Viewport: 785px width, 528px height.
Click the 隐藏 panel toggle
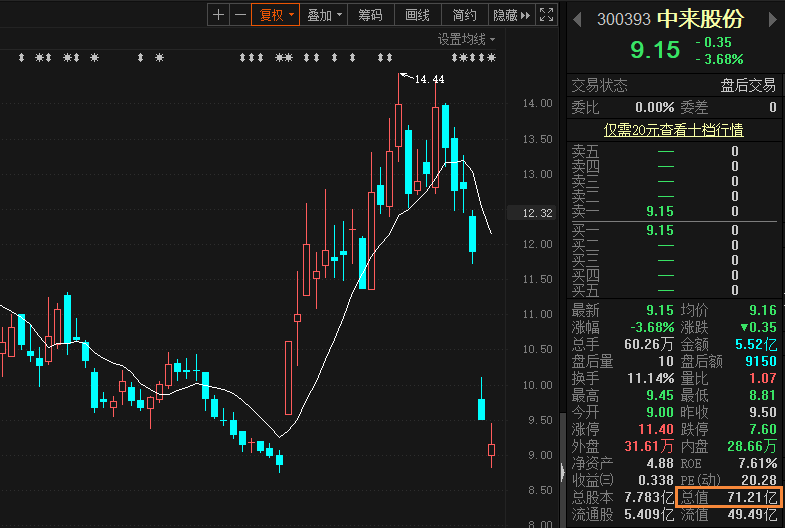click(x=511, y=14)
